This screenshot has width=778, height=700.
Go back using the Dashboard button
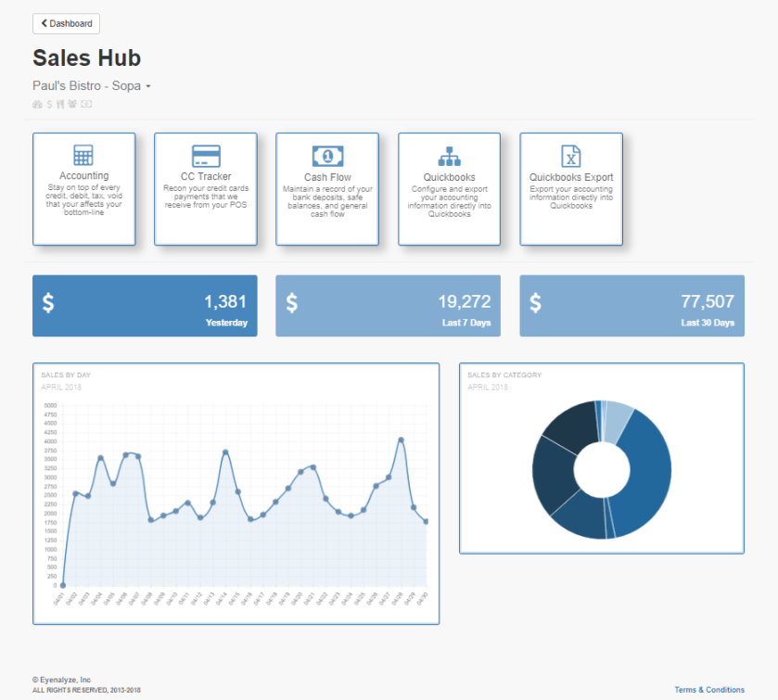tap(65, 23)
